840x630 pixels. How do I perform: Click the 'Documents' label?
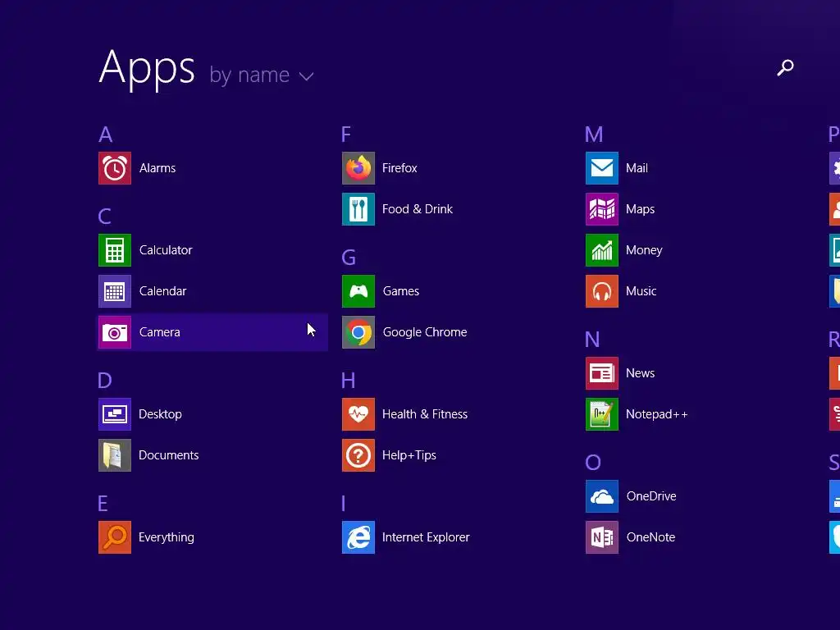[x=169, y=455]
